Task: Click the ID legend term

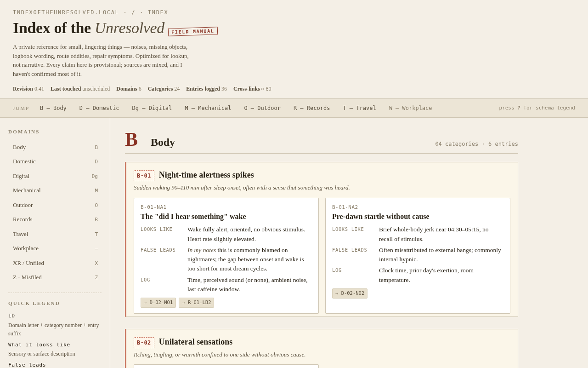Action: pyautogui.click(x=11, y=316)
